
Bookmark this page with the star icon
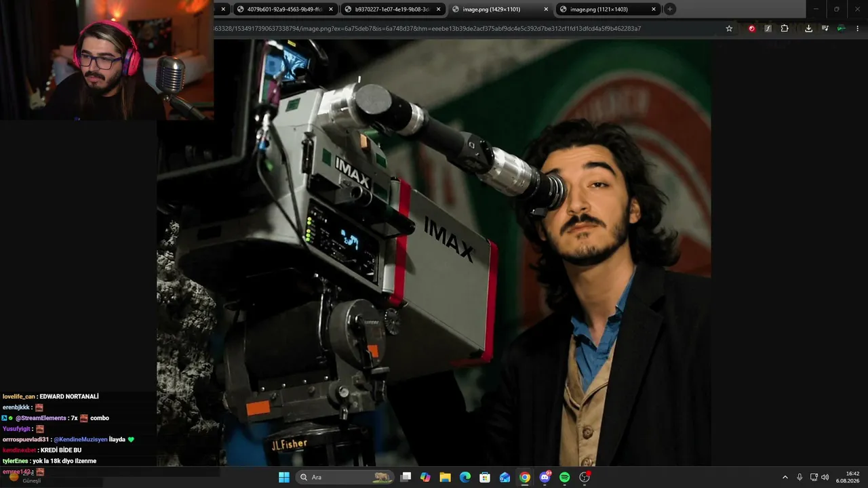click(x=729, y=28)
